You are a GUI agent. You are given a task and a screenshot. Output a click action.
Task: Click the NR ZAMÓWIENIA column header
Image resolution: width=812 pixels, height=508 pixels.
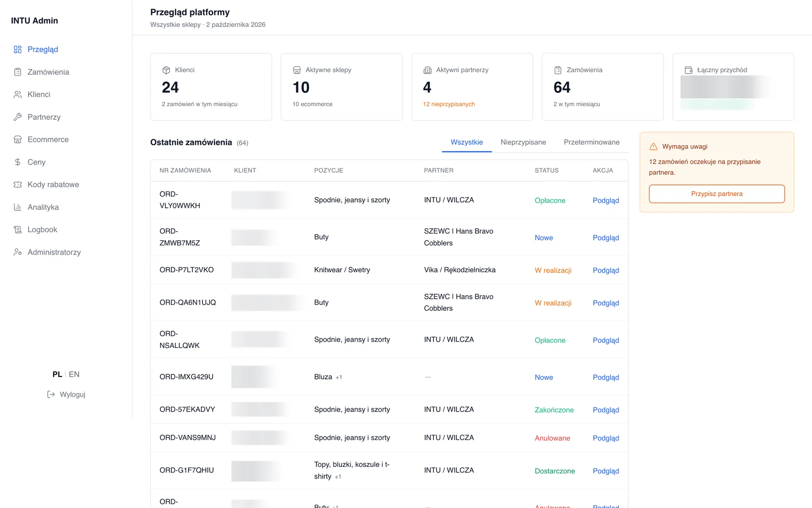185,170
